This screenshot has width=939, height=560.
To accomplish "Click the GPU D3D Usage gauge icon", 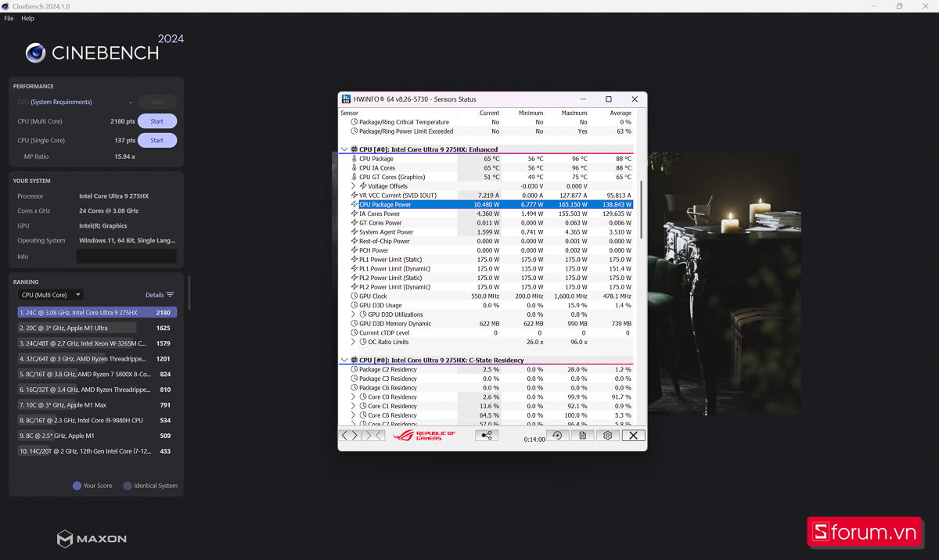I will point(354,305).
